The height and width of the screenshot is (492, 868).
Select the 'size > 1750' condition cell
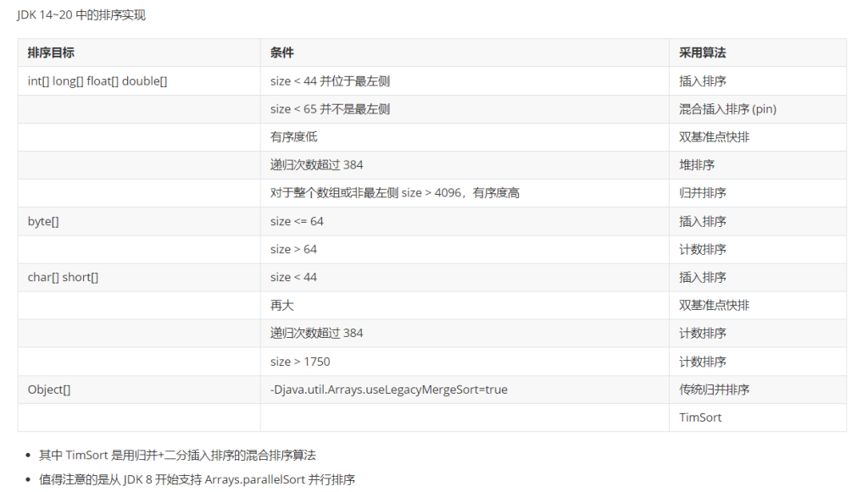tap(300, 362)
